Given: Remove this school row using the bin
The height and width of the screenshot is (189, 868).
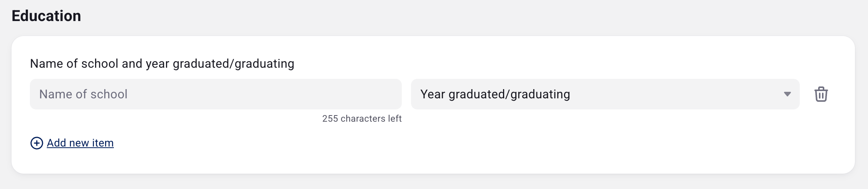Looking at the screenshot, I should 821,94.
